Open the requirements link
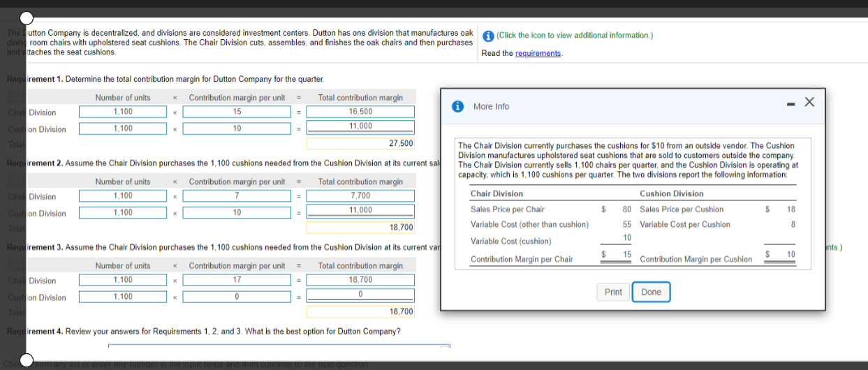This screenshot has width=868, height=370. click(538, 54)
